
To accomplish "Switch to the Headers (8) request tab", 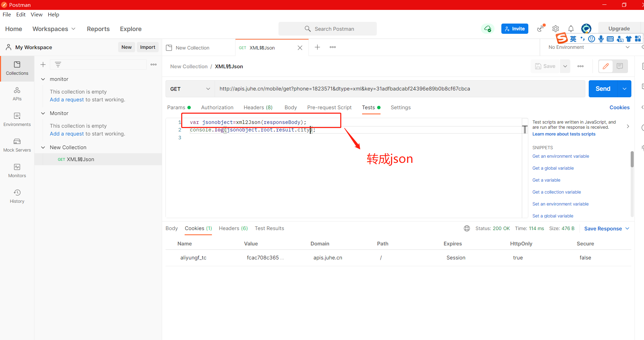I will [x=258, y=108].
